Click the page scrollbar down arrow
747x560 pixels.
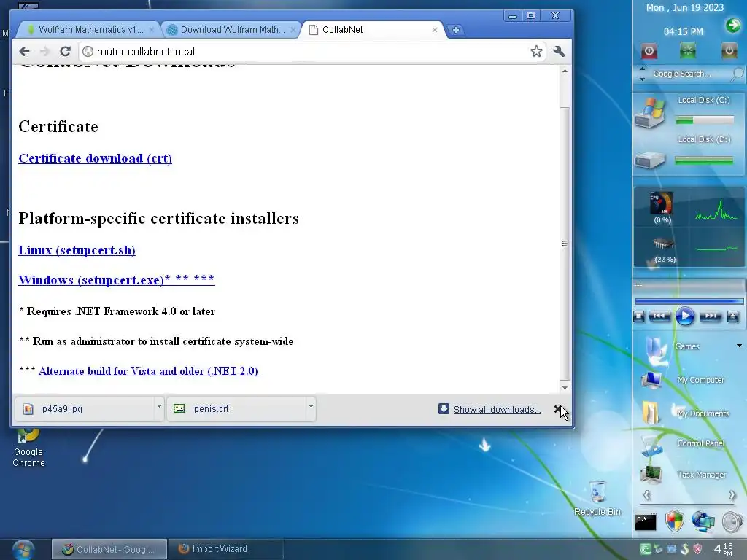565,388
